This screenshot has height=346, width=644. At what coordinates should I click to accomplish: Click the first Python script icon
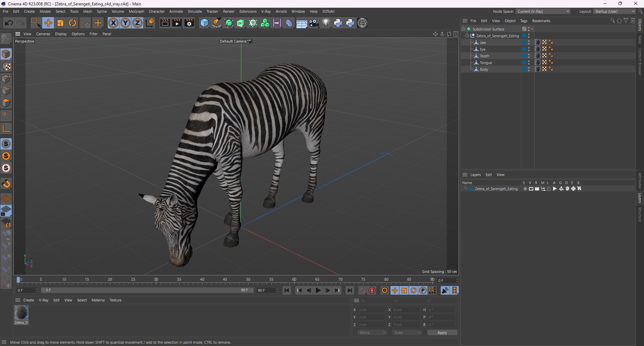tap(338, 23)
